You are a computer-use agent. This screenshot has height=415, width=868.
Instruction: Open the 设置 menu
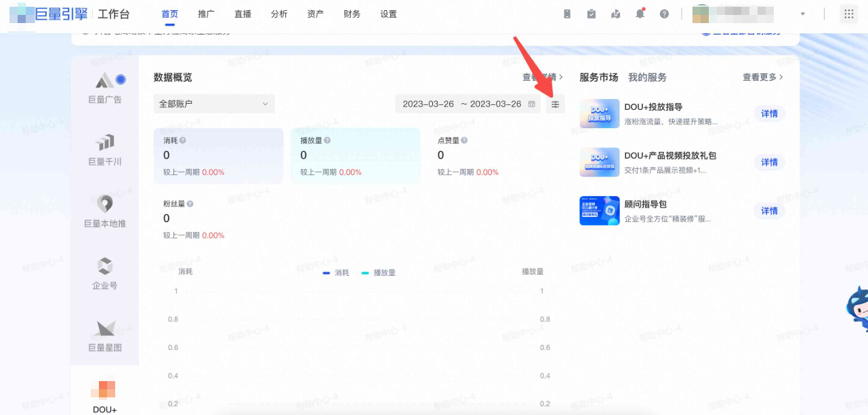point(388,14)
